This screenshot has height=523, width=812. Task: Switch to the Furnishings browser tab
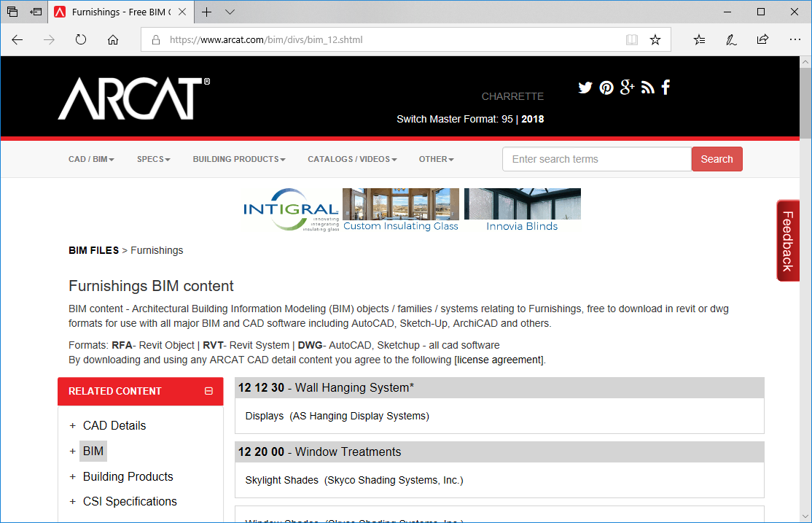(x=117, y=12)
